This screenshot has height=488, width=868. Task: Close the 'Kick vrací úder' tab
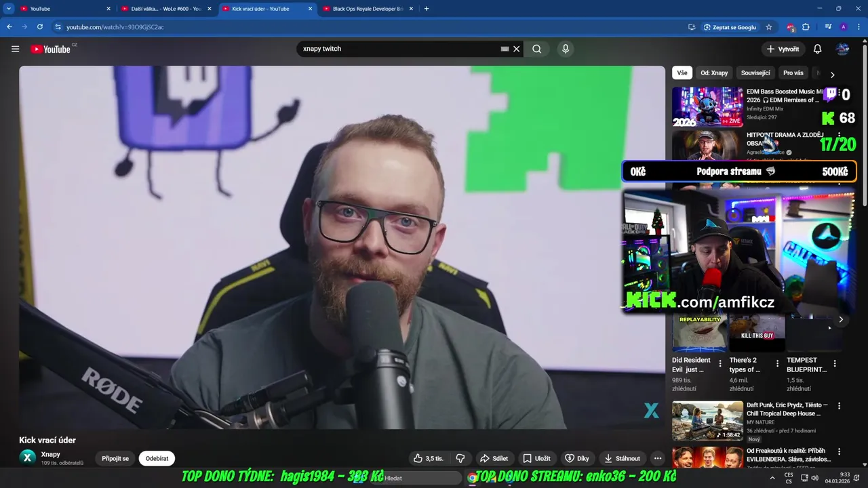click(310, 9)
